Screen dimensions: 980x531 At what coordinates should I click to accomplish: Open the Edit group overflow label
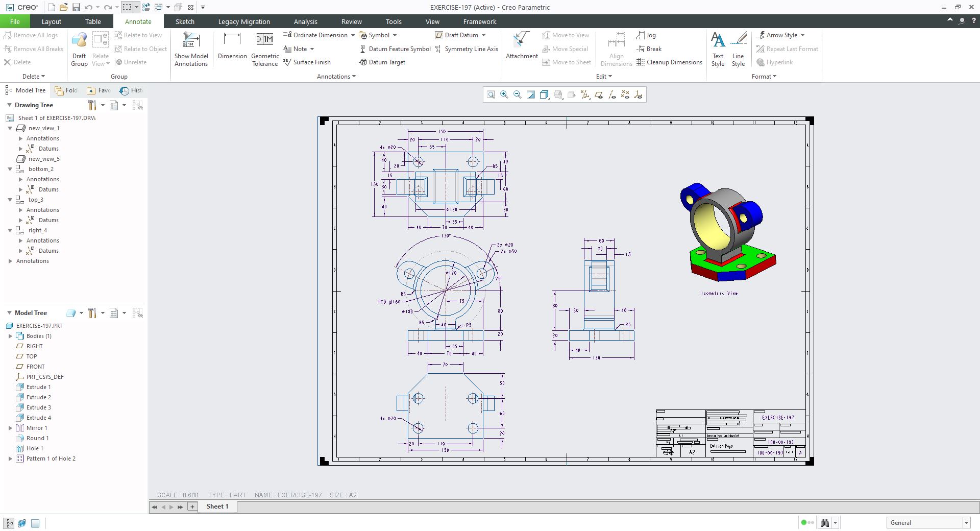coord(604,77)
